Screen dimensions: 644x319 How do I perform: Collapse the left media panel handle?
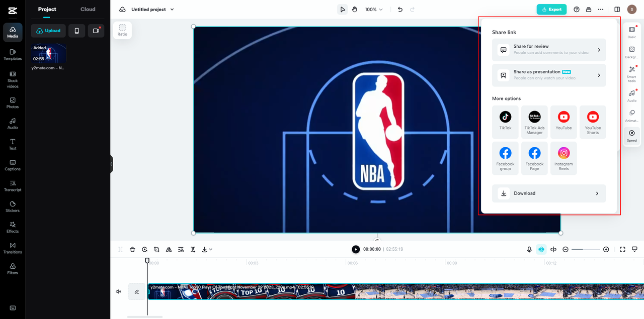pyautogui.click(x=111, y=164)
